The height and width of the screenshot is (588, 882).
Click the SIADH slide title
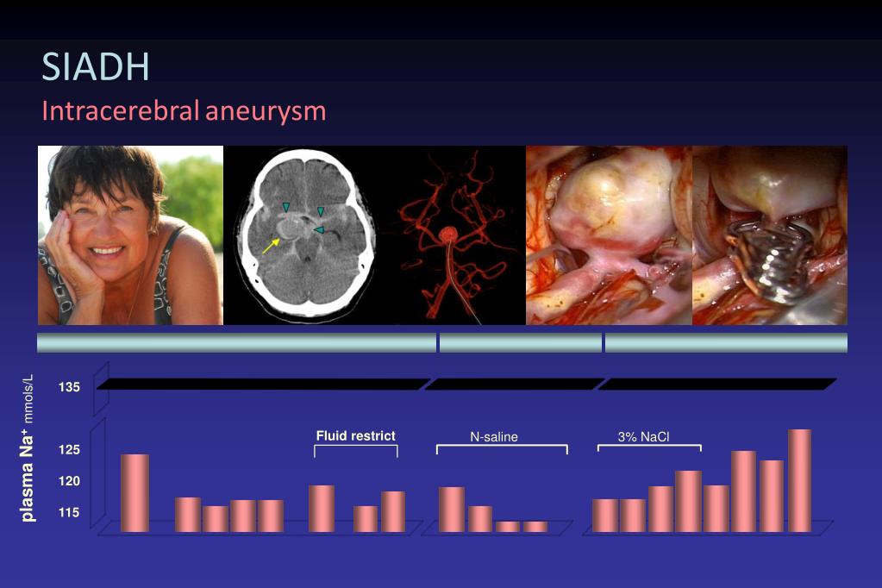95,67
